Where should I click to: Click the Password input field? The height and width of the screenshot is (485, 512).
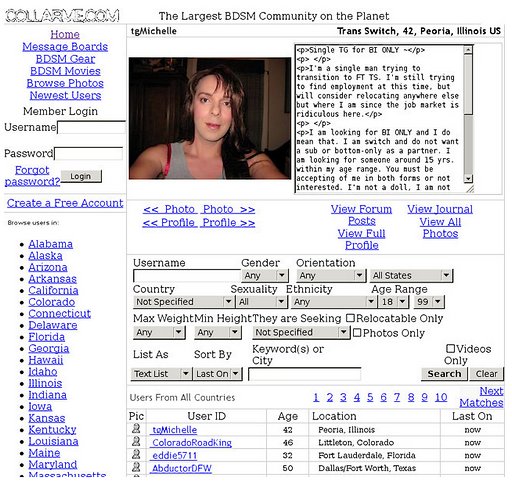88,154
